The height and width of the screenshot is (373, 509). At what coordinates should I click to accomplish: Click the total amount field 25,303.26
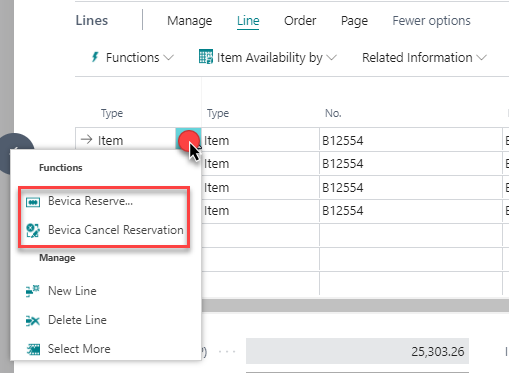coord(357,351)
